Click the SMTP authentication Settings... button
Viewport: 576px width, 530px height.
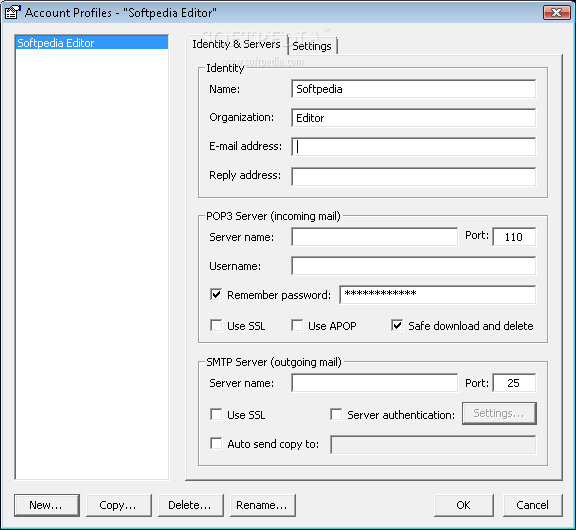click(x=499, y=414)
